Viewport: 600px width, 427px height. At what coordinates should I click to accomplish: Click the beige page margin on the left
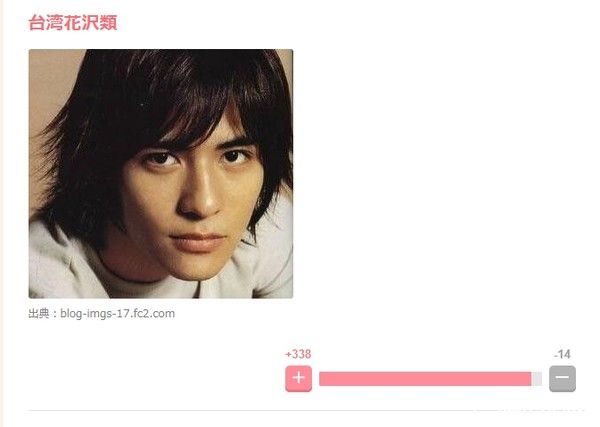pyautogui.click(x=2, y=214)
